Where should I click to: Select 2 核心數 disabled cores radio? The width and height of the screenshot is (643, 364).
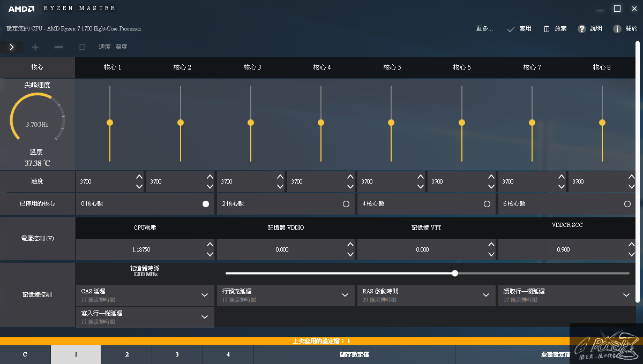pos(346,204)
